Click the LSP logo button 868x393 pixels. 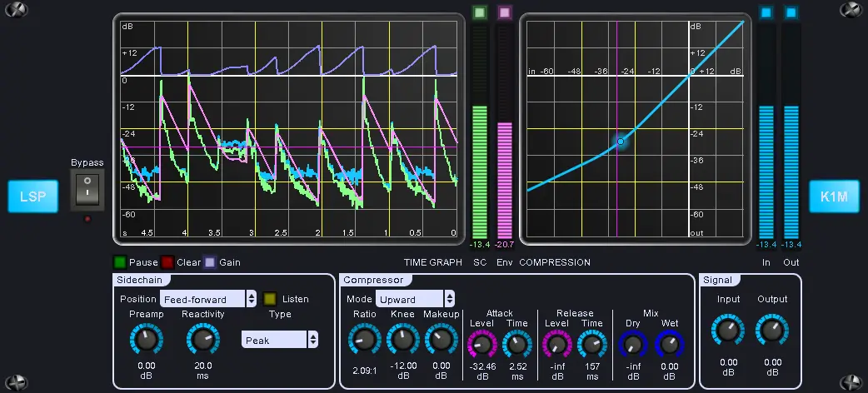point(32,196)
